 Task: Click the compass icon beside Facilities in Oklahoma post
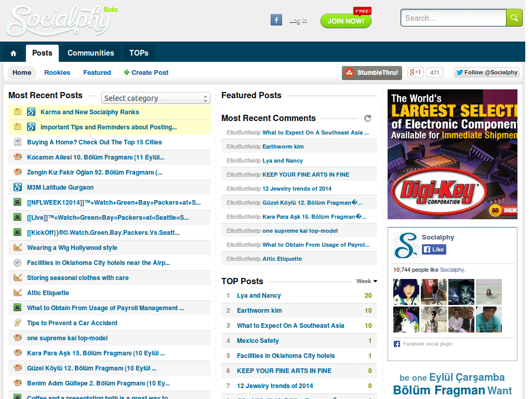(18, 262)
